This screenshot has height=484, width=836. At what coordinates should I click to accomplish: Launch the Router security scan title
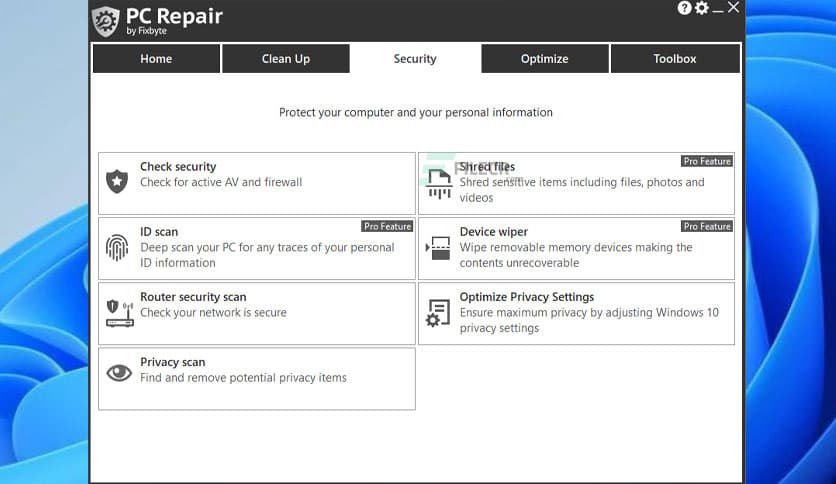[x=193, y=297]
